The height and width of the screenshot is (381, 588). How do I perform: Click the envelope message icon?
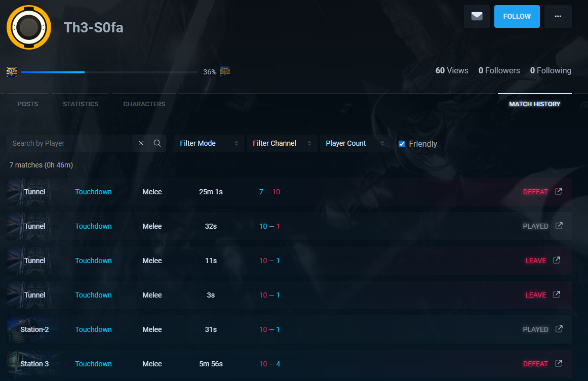click(477, 16)
